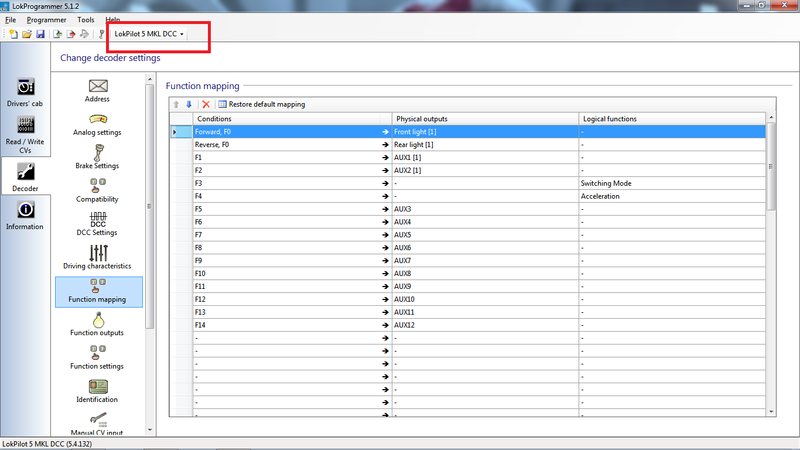The width and height of the screenshot is (800, 450).
Task: Open Compatibility settings
Action: click(x=97, y=191)
